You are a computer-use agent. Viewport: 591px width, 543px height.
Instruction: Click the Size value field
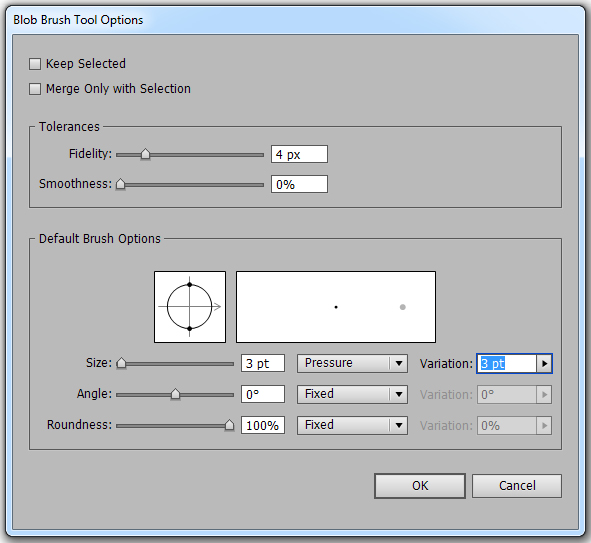263,363
